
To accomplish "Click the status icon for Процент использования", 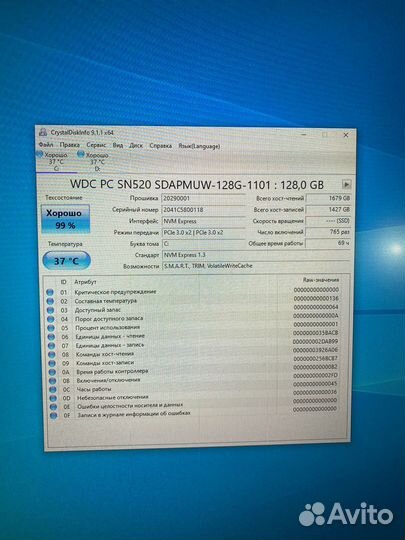I will point(51,328).
